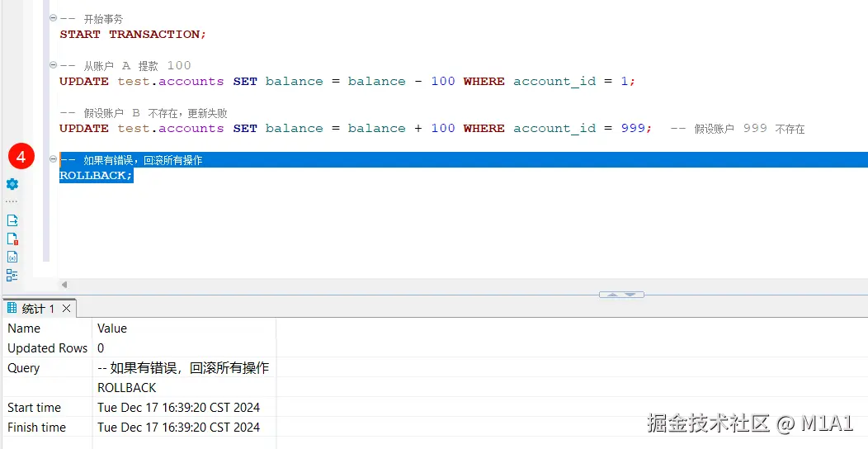
Task: Collapse the 从账户 A 提款 100 block
Action: (53, 65)
